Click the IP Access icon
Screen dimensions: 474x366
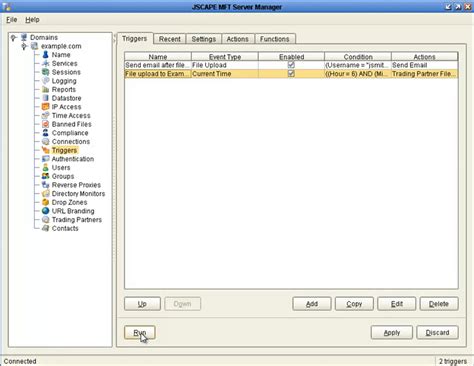pos(46,107)
